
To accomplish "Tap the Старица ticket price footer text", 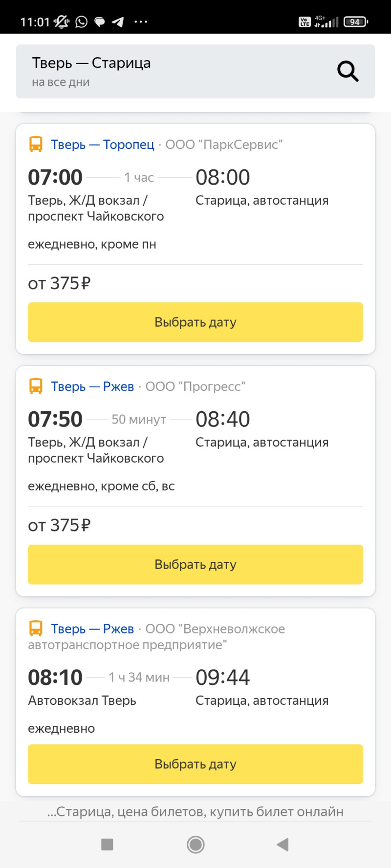I will click(195, 811).
